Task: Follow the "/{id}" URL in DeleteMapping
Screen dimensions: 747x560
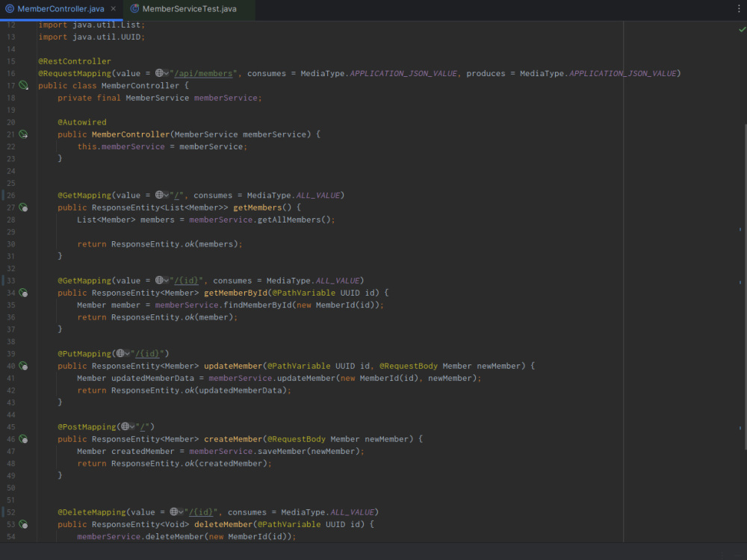Action: point(201,512)
